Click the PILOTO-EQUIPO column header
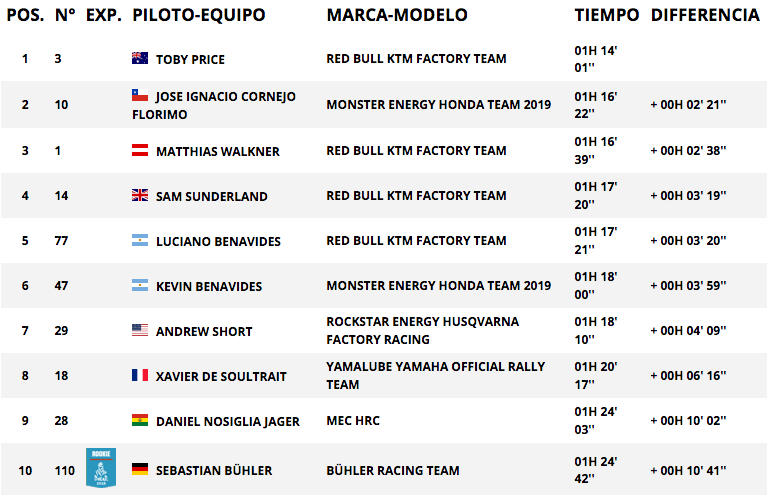 199,15
